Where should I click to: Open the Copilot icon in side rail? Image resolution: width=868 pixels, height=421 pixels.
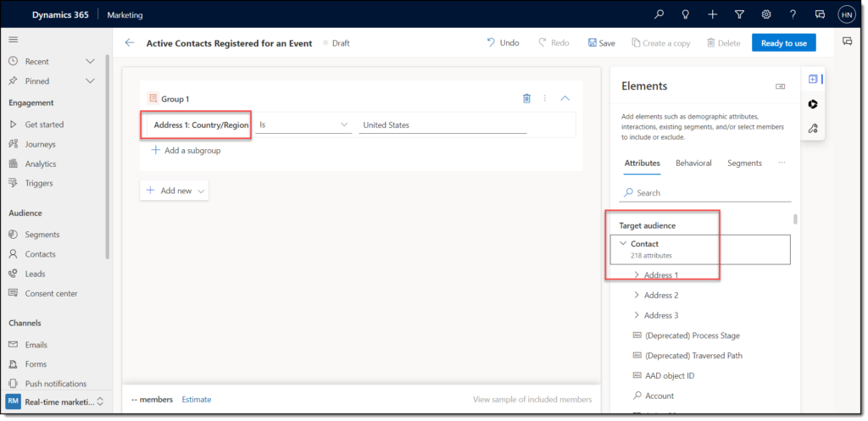[x=813, y=104]
